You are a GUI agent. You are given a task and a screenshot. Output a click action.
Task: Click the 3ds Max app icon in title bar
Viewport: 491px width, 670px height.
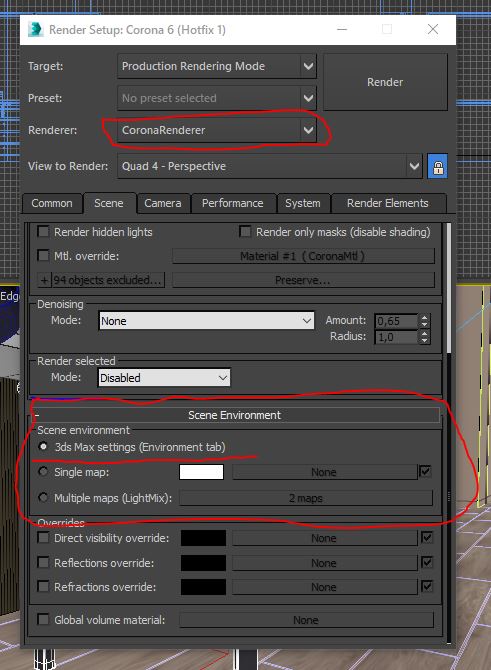click(x=36, y=29)
